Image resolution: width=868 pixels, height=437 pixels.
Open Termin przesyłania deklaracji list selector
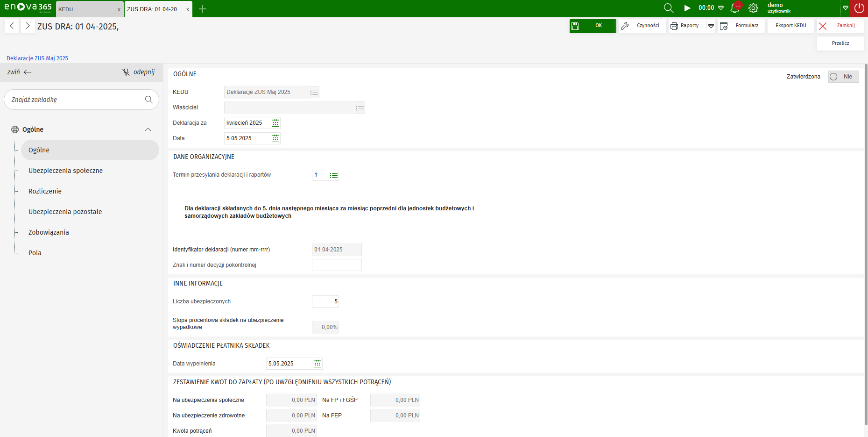[x=333, y=175]
